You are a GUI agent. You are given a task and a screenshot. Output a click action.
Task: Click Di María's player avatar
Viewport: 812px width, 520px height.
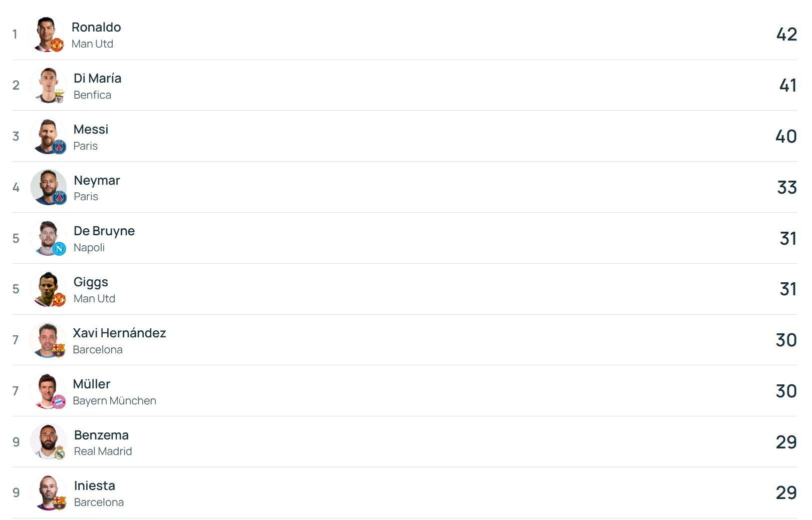click(48, 84)
